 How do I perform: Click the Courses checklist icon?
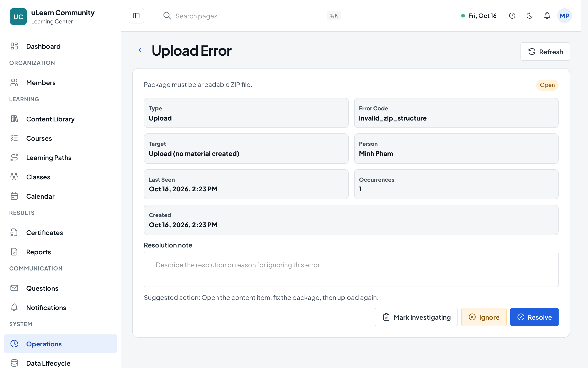(14, 138)
